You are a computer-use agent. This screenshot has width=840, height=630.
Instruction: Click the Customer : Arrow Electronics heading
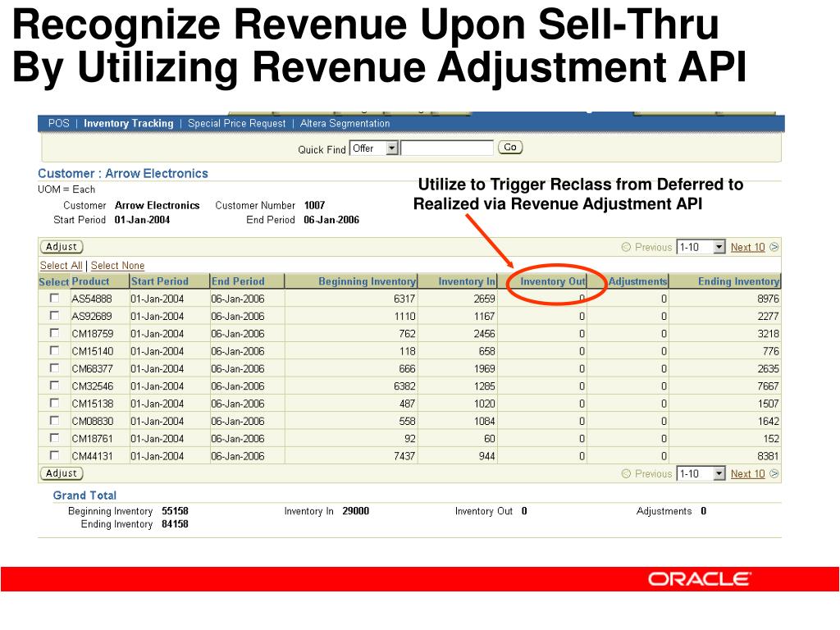coord(123,174)
